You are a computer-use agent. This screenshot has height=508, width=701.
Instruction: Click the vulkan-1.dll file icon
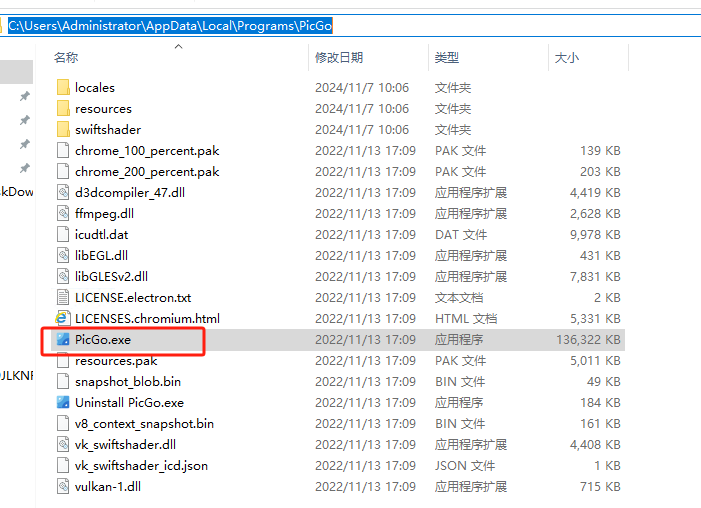point(63,487)
